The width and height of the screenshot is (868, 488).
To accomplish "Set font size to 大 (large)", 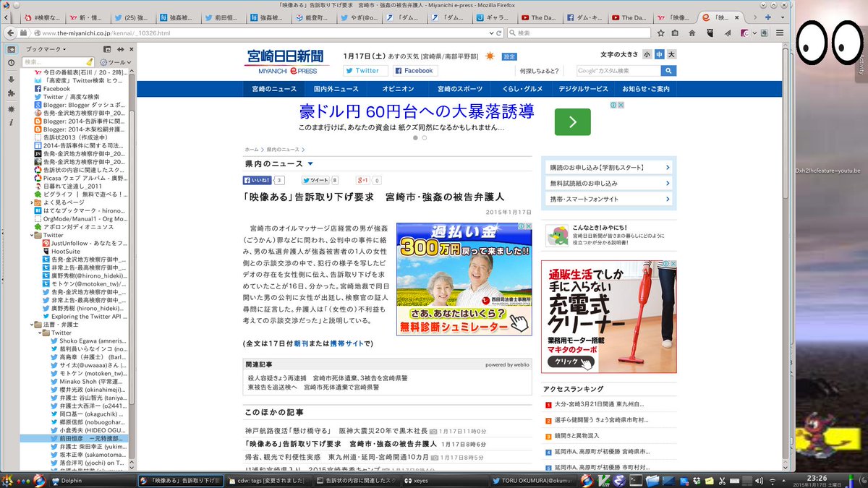I will click(x=671, y=54).
